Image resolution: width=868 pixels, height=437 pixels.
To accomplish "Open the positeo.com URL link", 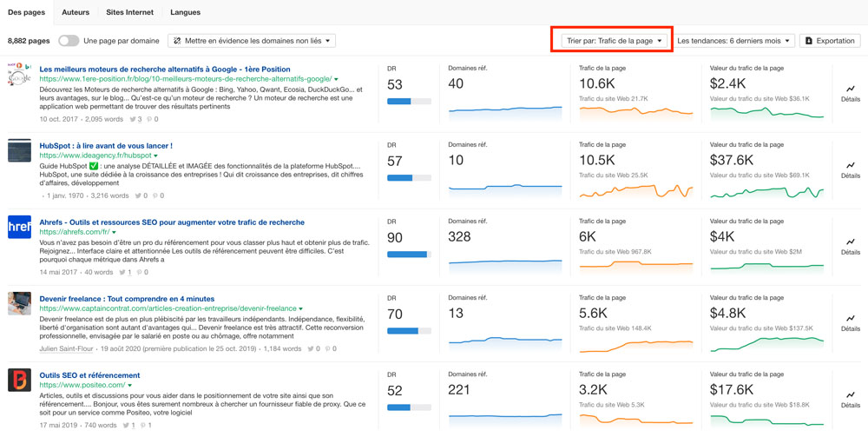I will (82, 385).
